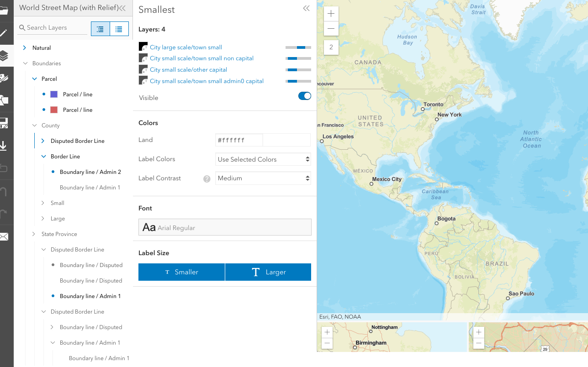
Task: Collapse the Boundaries layer group
Action: 26,63
